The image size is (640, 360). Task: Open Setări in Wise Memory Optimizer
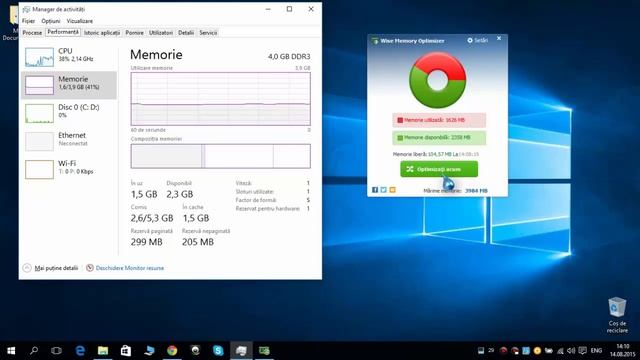(x=477, y=40)
